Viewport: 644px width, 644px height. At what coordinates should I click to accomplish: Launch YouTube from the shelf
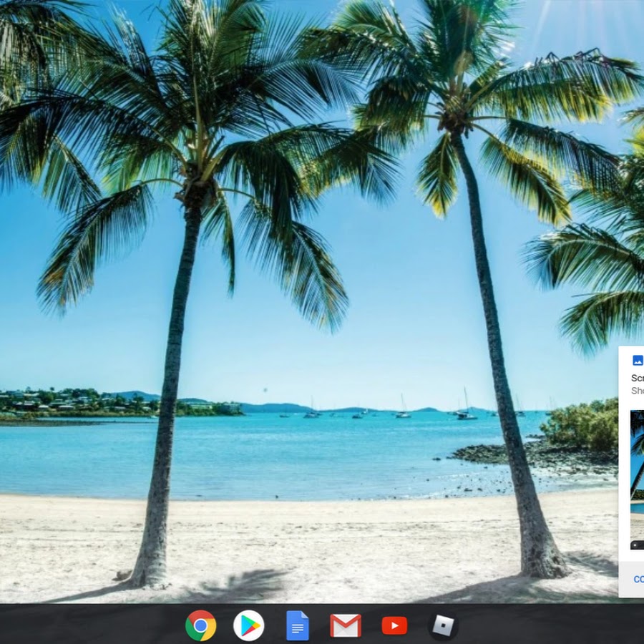point(394,626)
